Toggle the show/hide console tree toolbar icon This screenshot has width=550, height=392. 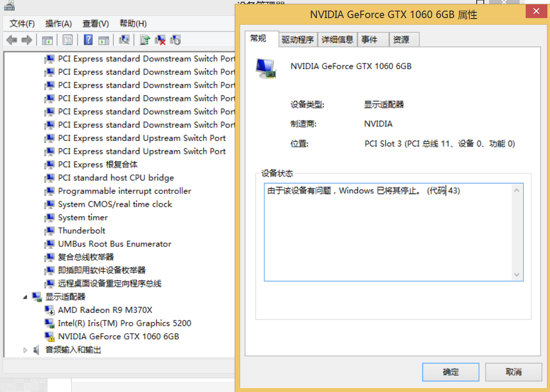[47, 40]
